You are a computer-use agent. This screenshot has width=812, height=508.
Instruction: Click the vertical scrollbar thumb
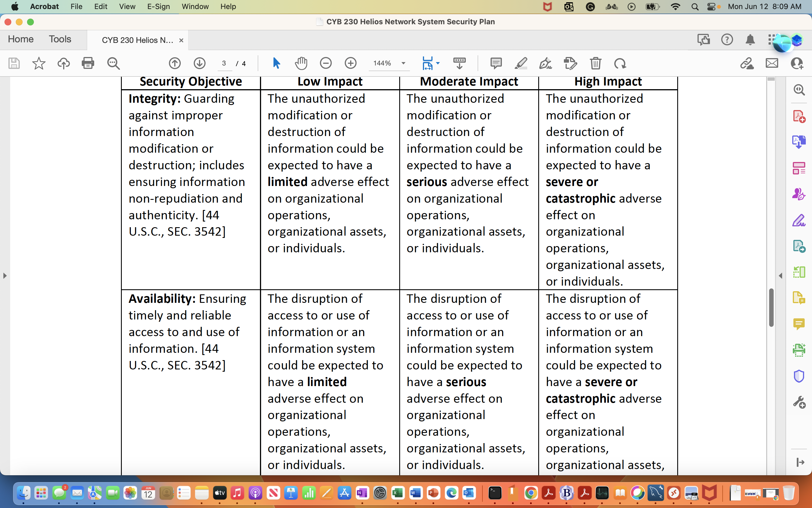coord(771,307)
